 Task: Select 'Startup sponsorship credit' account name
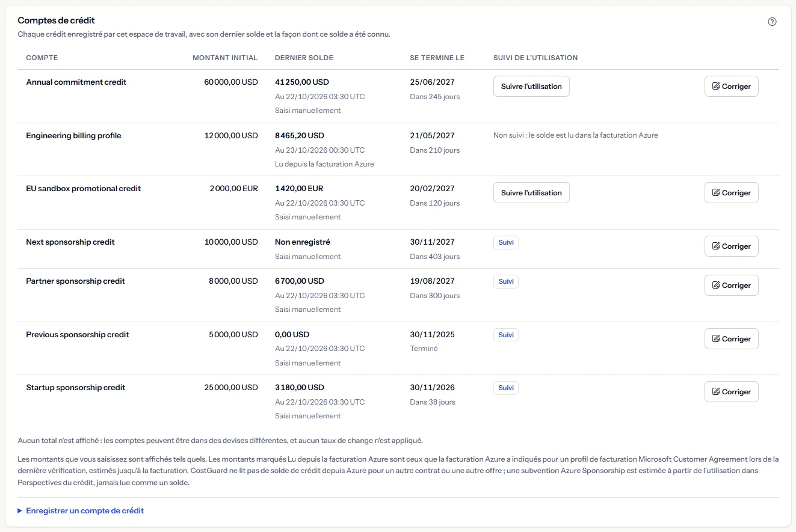point(76,388)
